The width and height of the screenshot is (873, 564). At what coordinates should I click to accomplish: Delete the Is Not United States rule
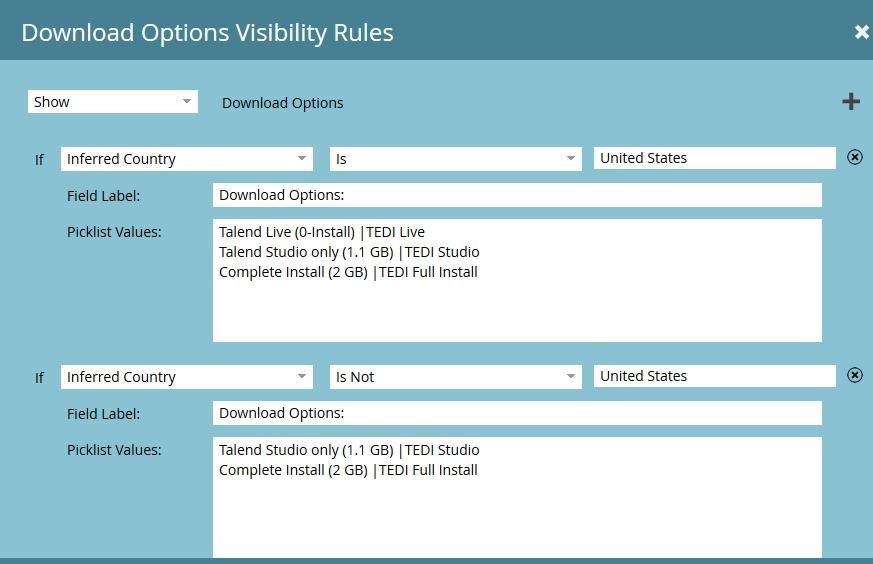click(x=855, y=375)
